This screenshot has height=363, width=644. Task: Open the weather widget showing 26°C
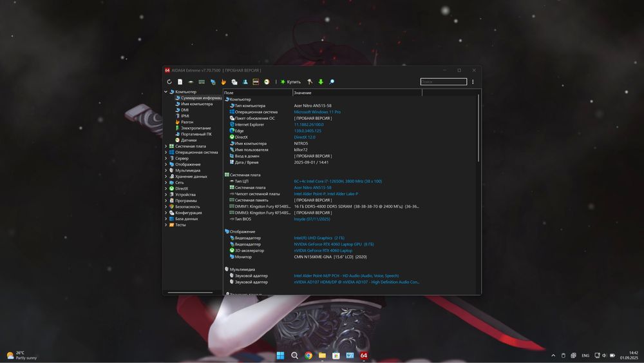pyautogui.click(x=22, y=355)
